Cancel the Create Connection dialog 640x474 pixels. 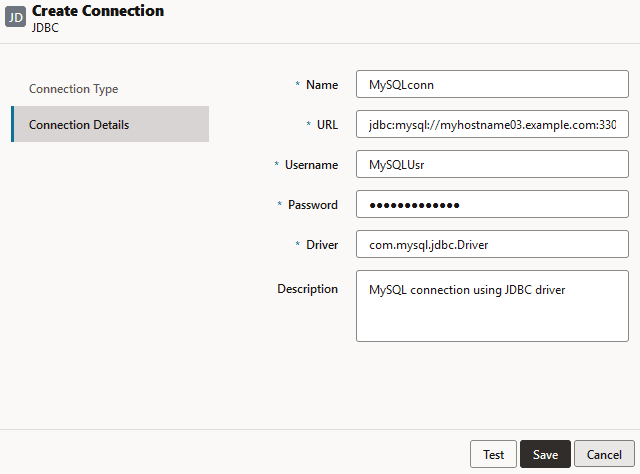[x=604, y=454]
